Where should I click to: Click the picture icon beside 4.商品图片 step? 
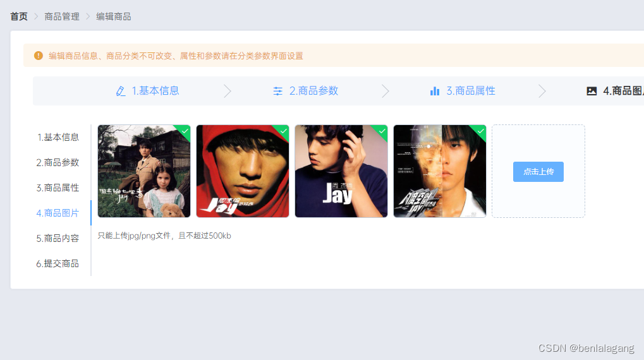[592, 91]
